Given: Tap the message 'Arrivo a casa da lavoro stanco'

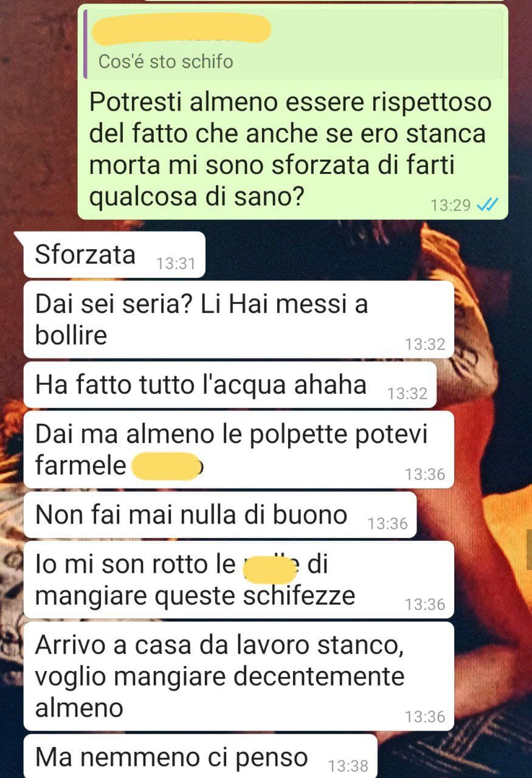Looking at the screenshot, I should pos(239,676).
